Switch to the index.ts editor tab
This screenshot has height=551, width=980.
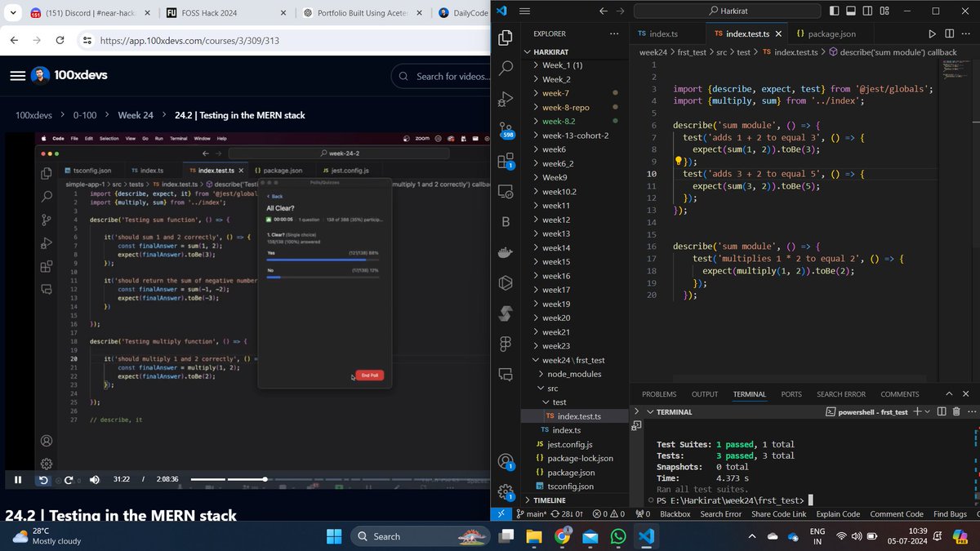662,33
